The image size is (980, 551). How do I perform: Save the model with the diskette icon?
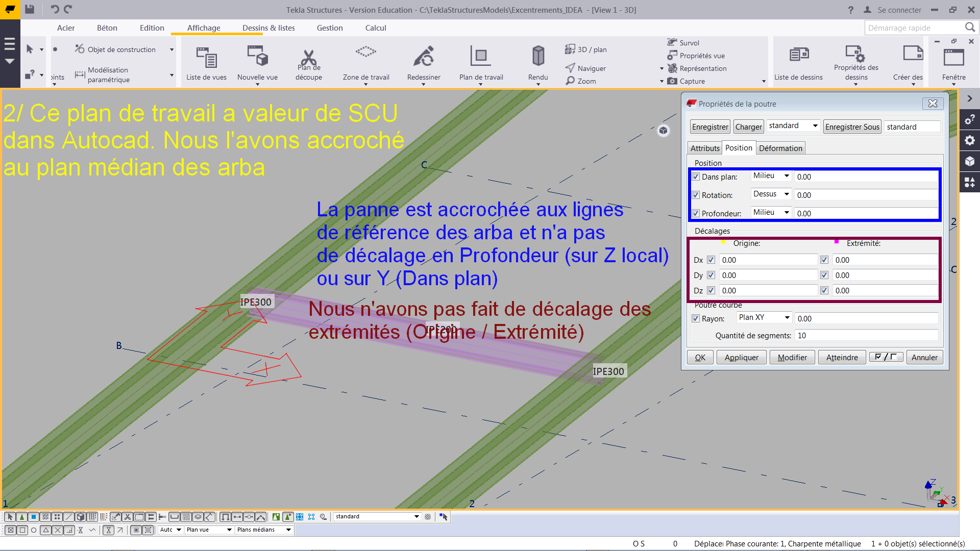point(30,9)
